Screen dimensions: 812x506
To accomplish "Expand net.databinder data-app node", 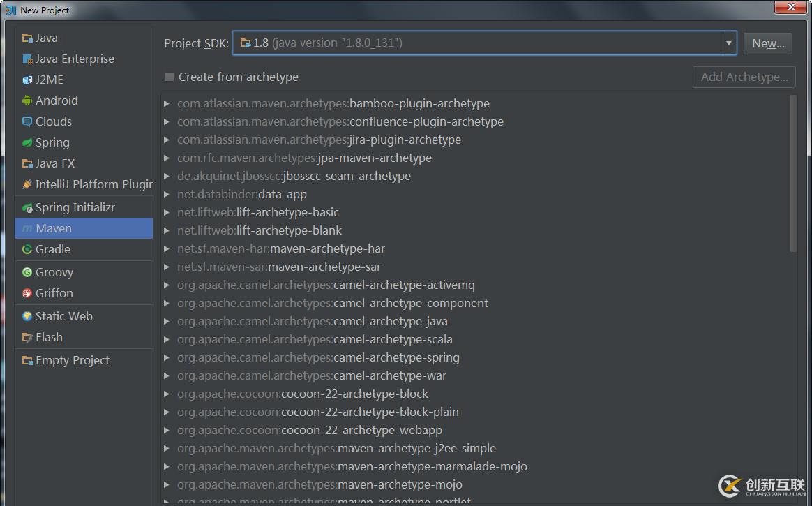I will click(x=166, y=194).
